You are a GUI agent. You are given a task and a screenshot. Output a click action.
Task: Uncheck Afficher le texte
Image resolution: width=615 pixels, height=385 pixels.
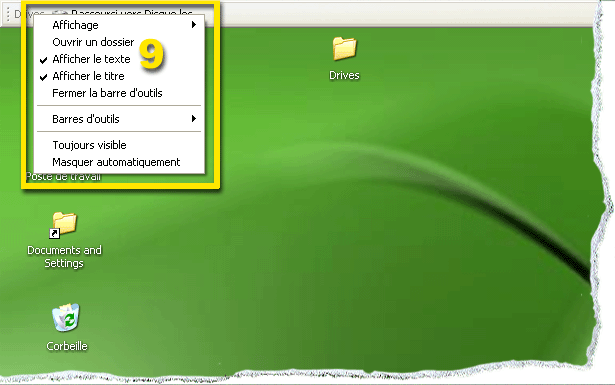119,59
